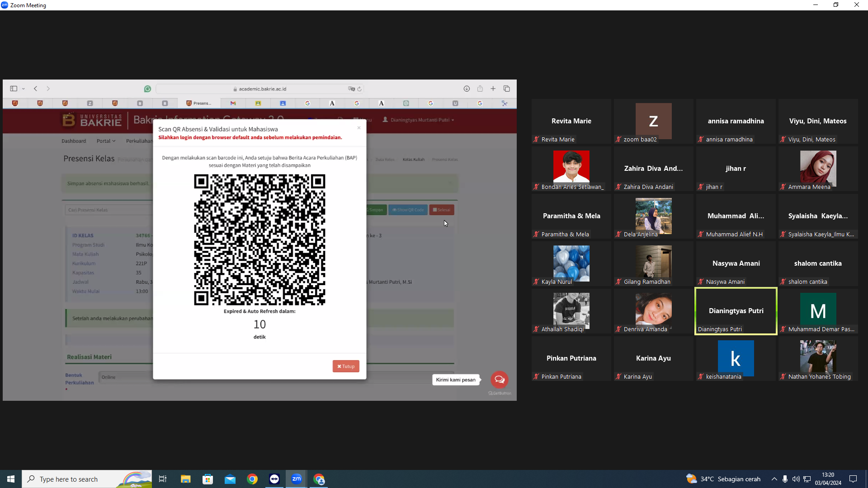This screenshot has height=488, width=868.
Task: Switch to the Gmail browser tab
Action: [233, 103]
